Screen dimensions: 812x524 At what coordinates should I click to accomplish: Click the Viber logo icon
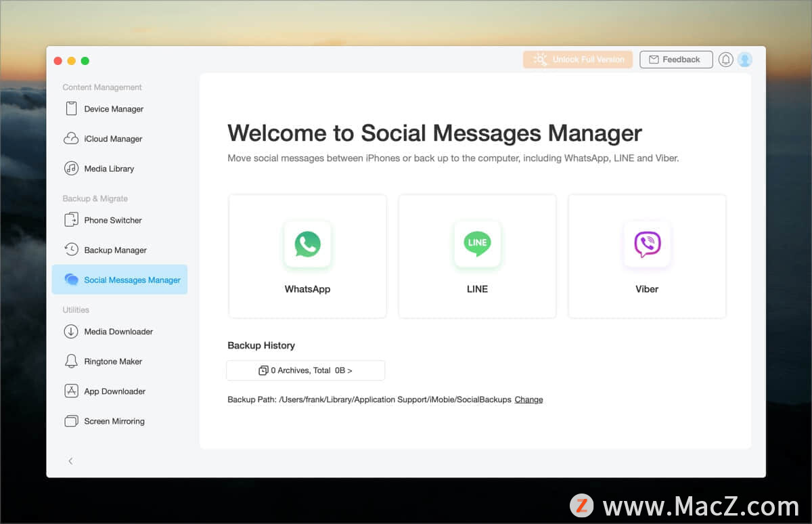pyautogui.click(x=647, y=244)
